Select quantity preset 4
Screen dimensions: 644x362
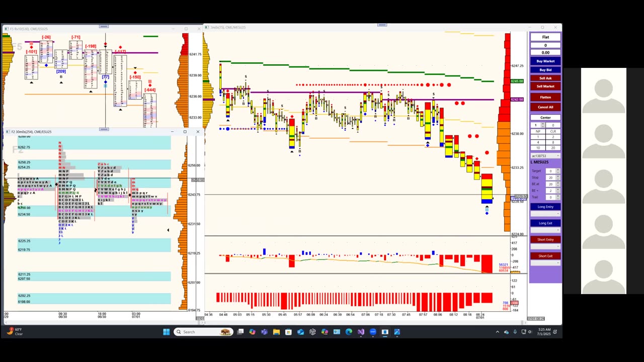(538, 142)
